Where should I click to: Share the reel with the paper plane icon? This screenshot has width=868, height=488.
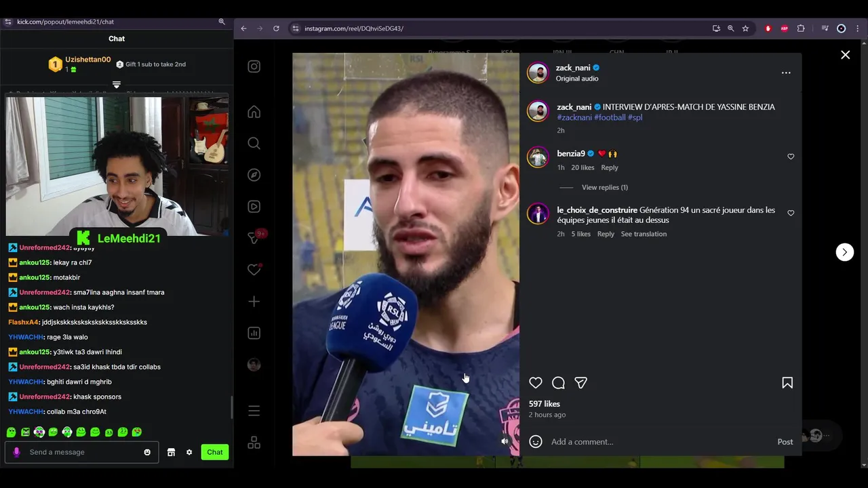pyautogui.click(x=580, y=383)
